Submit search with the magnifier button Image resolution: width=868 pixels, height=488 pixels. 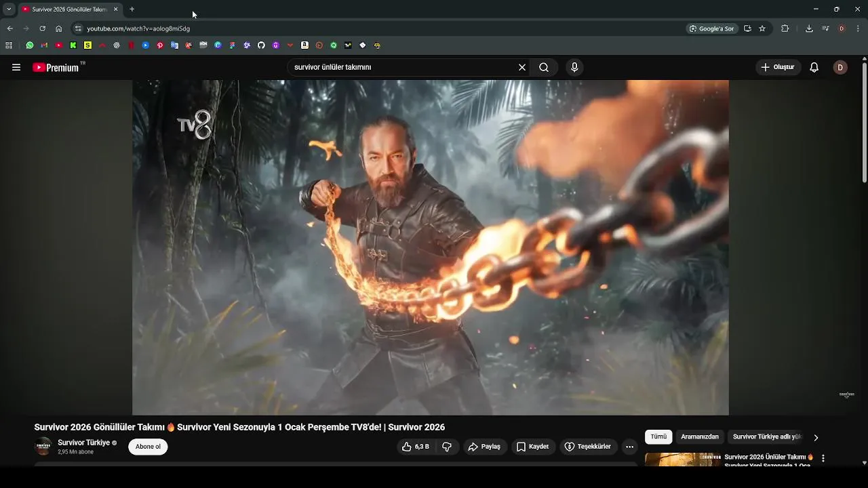(544, 67)
